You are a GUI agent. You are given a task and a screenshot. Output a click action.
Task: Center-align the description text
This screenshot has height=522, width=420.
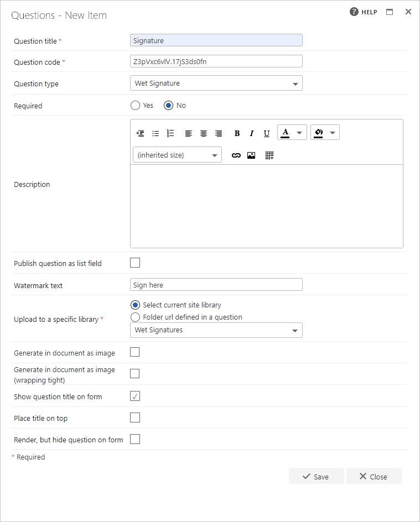pos(204,133)
